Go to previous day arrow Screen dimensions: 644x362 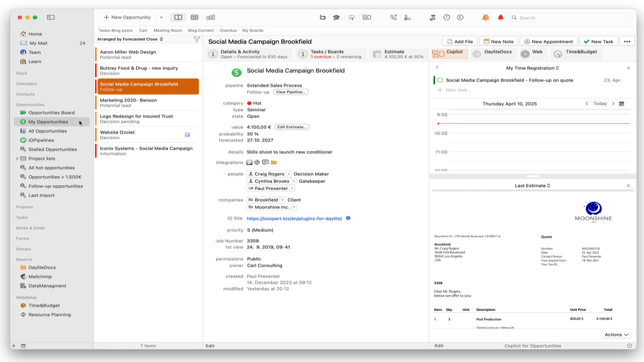click(x=587, y=104)
